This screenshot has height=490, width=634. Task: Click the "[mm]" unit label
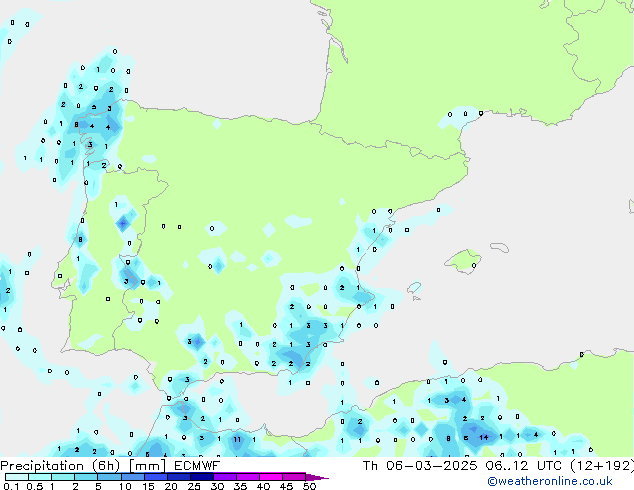point(147,466)
